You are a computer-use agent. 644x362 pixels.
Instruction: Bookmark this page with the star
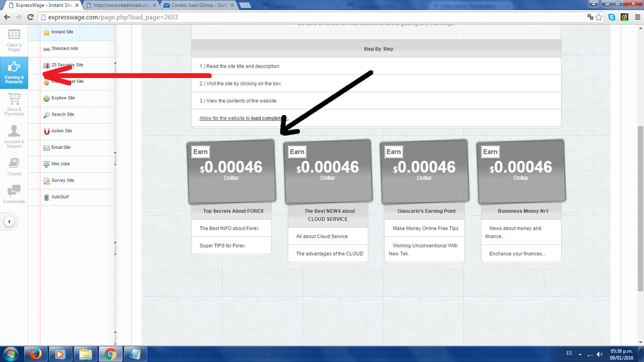click(x=599, y=17)
